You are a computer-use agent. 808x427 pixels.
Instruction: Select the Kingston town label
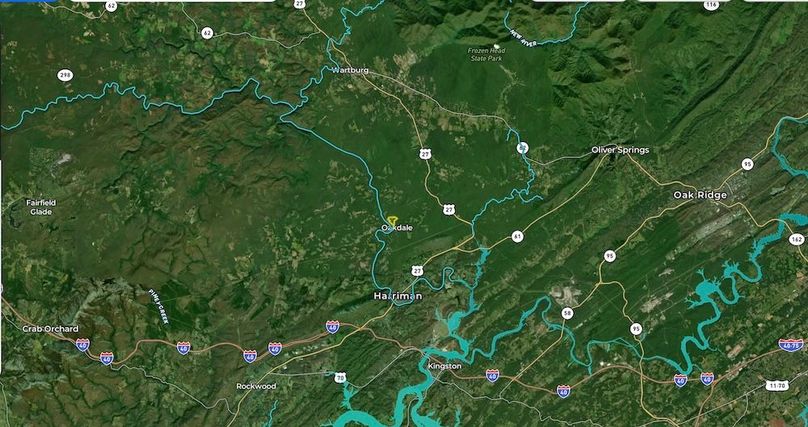pyautogui.click(x=444, y=366)
